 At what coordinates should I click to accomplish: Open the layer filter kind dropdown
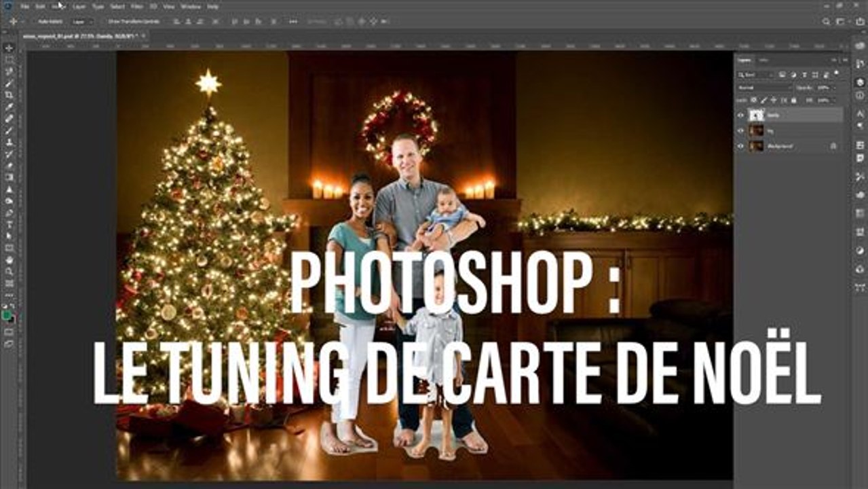[x=755, y=75]
